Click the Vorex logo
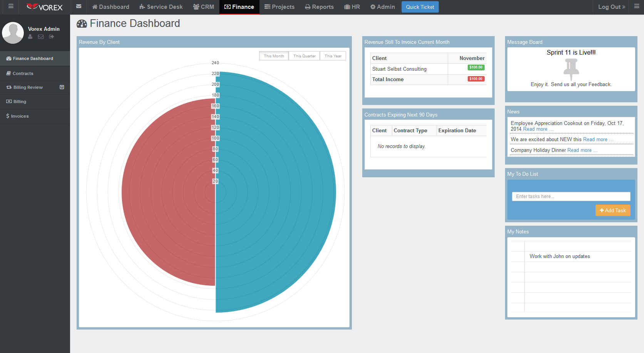The image size is (644, 353). coord(45,7)
